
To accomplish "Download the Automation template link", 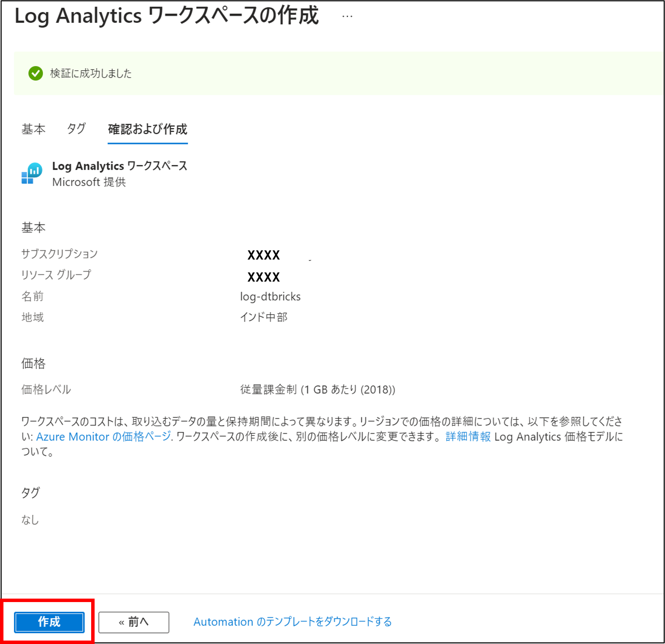I will [x=292, y=622].
